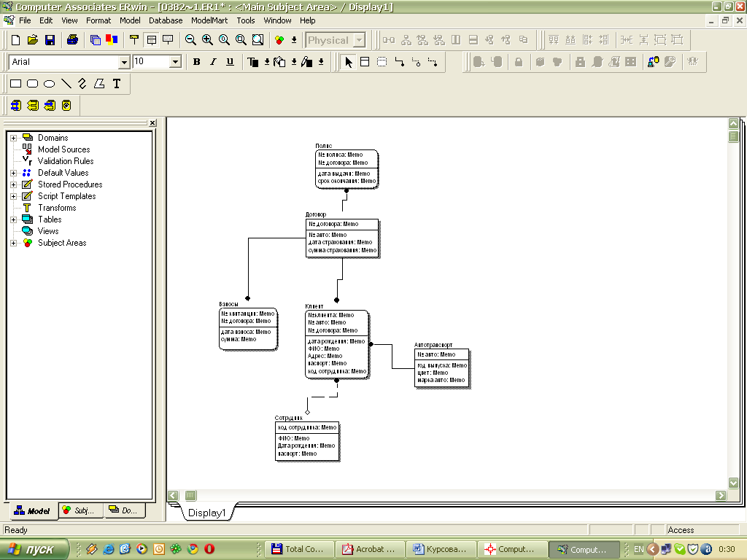Open the Tools menu
747x560 pixels.
click(245, 20)
